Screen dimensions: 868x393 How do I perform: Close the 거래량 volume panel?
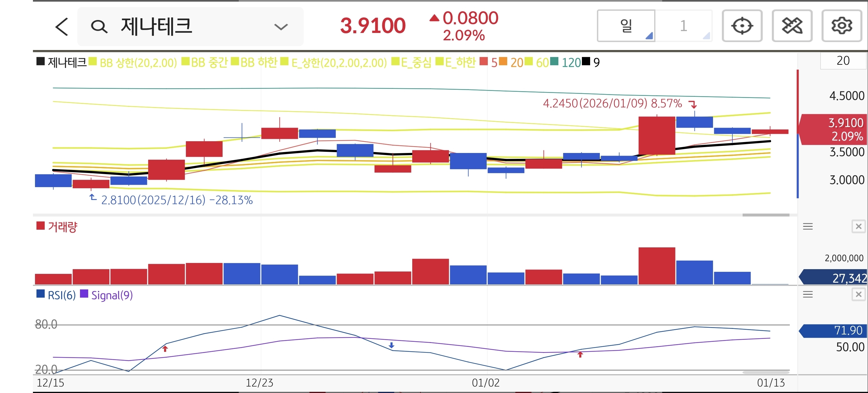point(858,227)
